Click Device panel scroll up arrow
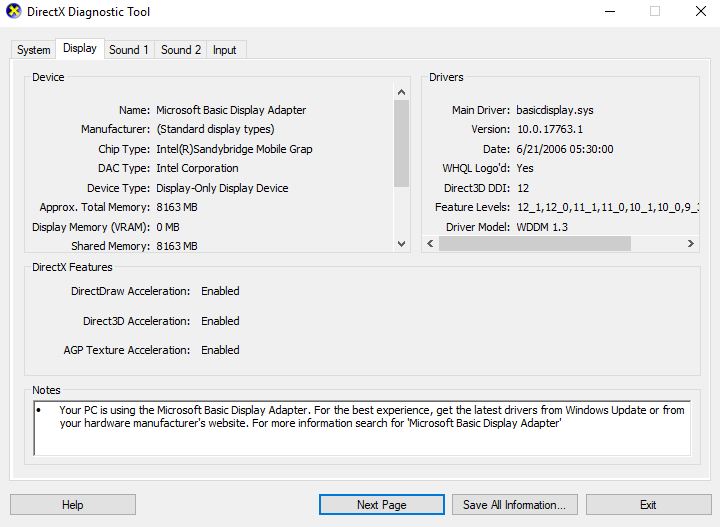Screen dimensions: 720x527 [x=401, y=92]
